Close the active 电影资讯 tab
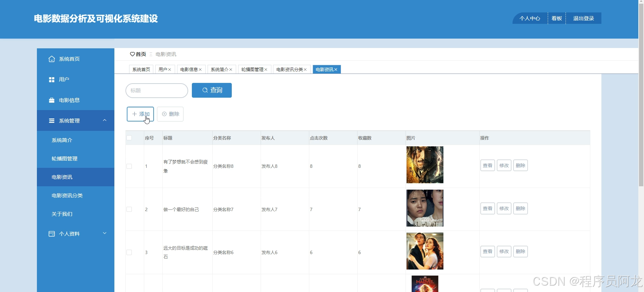Image resolution: width=644 pixels, height=292 pixels. click(x=336, y=69)
